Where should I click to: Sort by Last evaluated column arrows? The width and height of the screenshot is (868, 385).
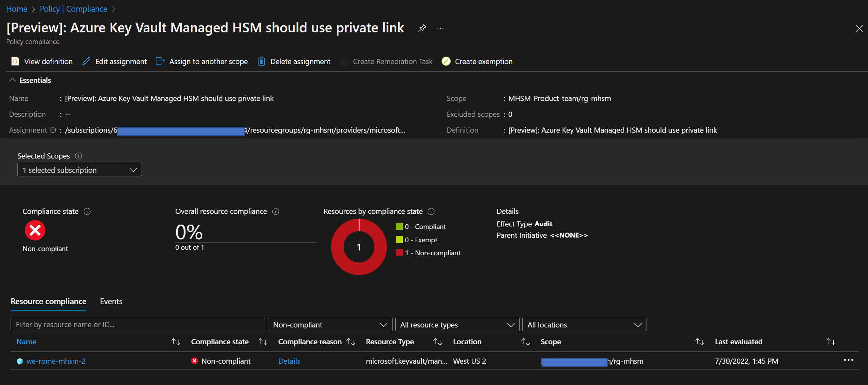[831, 341]
